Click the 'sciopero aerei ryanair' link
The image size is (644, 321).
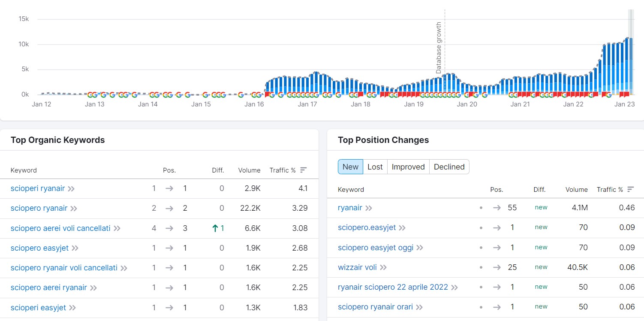tap(49, 288)
